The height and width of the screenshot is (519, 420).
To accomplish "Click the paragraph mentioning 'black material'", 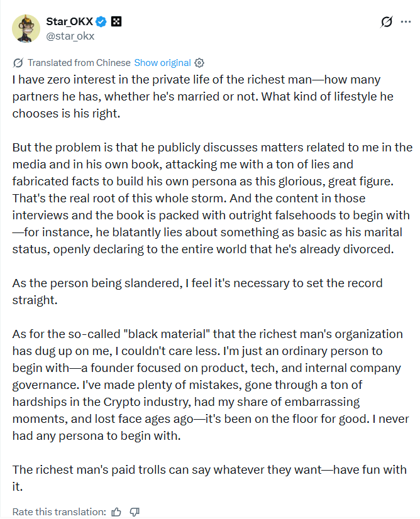I will (207, 383).
